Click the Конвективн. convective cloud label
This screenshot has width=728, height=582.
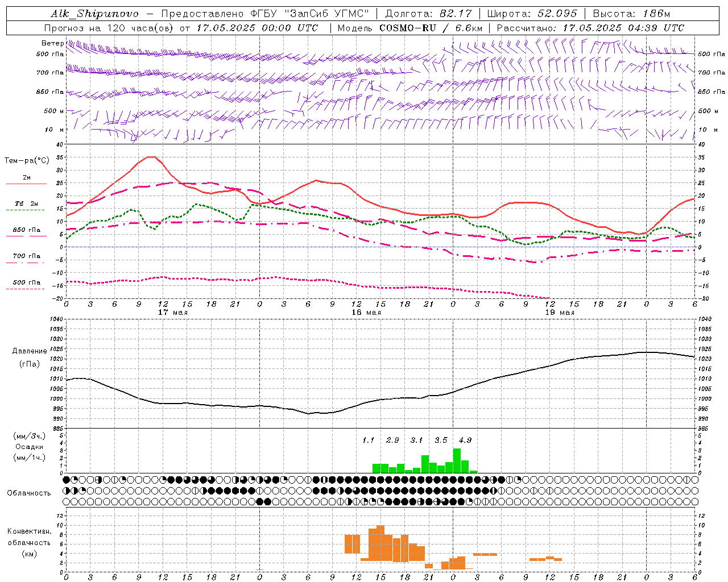pos(29,531)
